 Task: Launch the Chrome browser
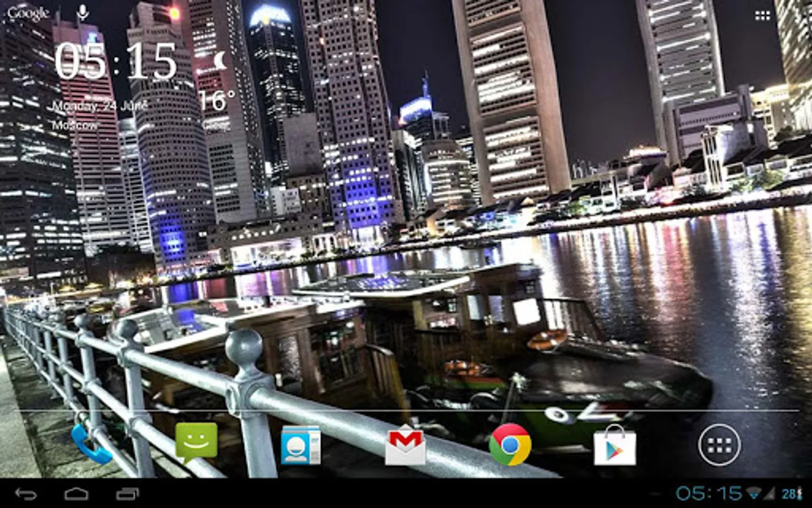click(x=510, y=445)
